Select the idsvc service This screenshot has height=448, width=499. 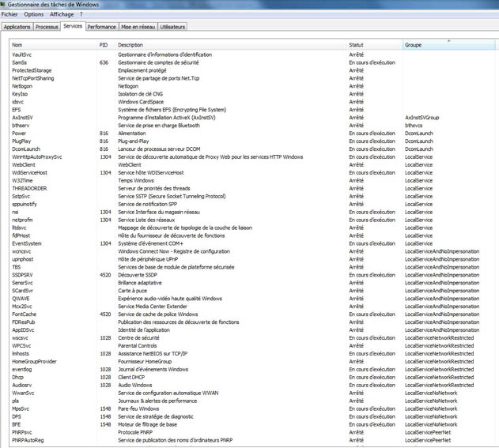(x=18, y=102)
